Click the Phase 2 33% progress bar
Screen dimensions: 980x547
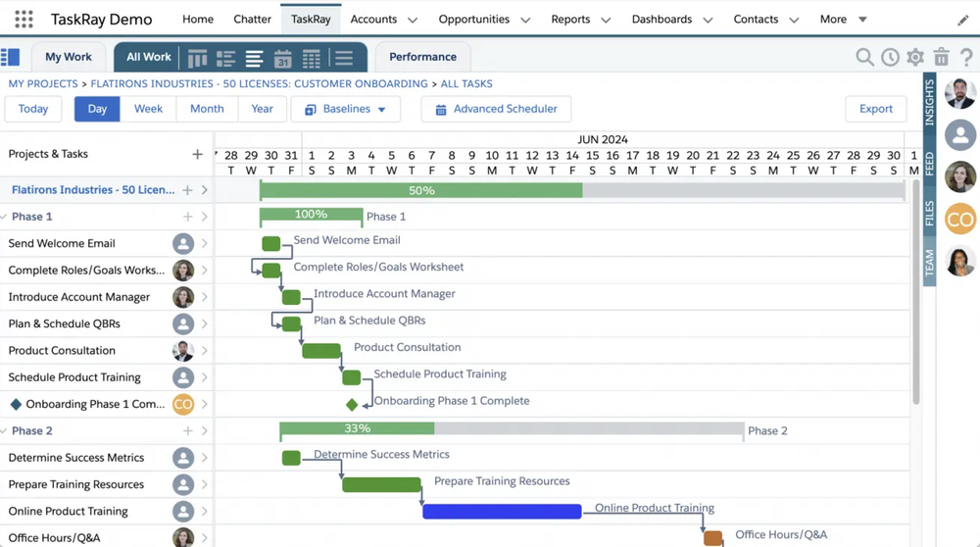pyautogui.click(x=512, y=428)
